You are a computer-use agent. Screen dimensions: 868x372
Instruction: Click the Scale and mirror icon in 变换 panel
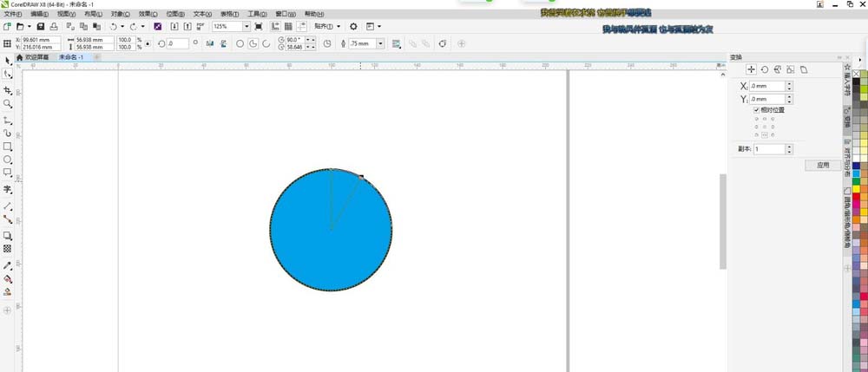(777, 69)
